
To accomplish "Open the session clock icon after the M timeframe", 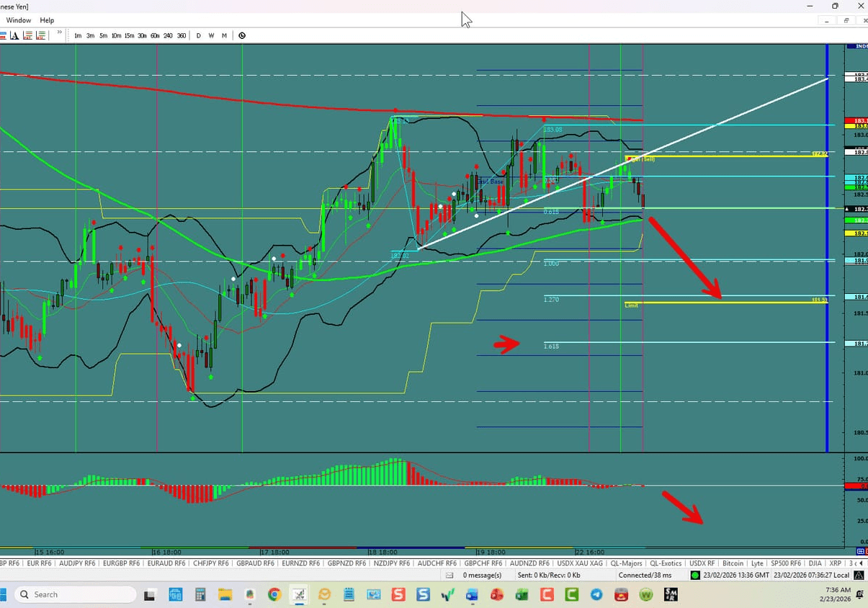I will pyautogui.click(x=241, y=35).
